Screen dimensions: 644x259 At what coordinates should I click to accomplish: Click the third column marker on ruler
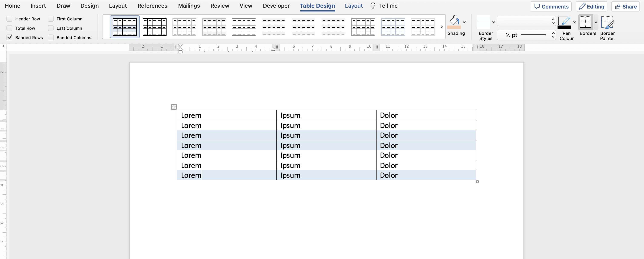point(376,47)
